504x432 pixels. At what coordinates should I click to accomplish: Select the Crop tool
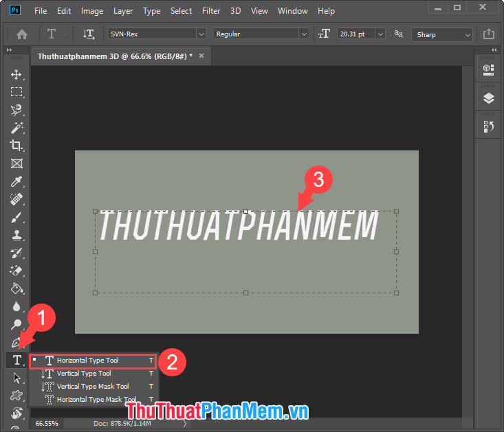[x=17, y=146]
